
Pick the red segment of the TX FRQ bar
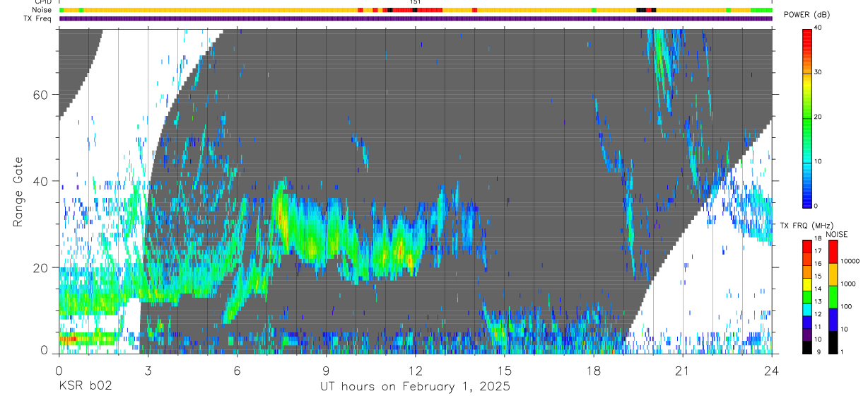pos(807,246)
